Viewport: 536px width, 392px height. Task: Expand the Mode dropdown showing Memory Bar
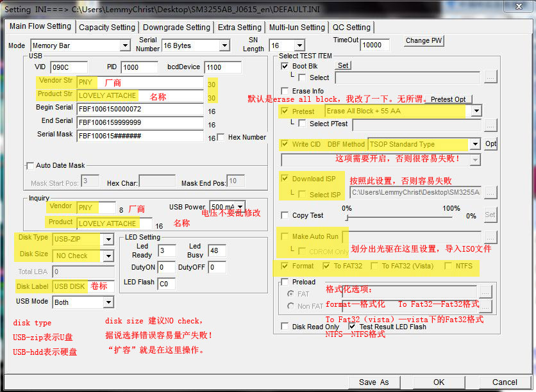click(125, 45)
